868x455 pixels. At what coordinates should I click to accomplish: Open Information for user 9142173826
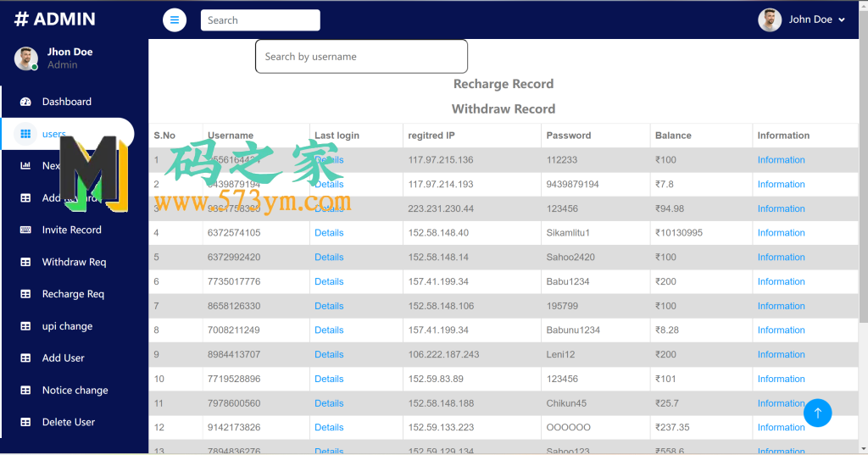click(781, 427)
